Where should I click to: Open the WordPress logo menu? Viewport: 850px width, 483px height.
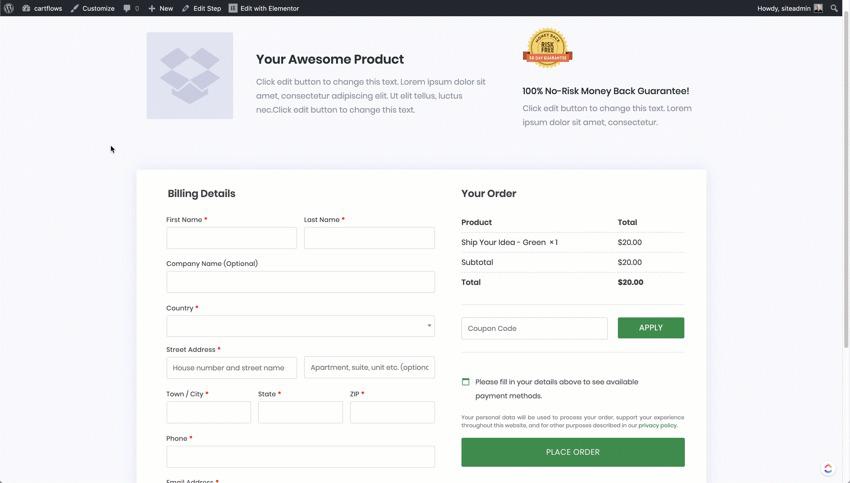pyautogui.click(x=9, y=8)
